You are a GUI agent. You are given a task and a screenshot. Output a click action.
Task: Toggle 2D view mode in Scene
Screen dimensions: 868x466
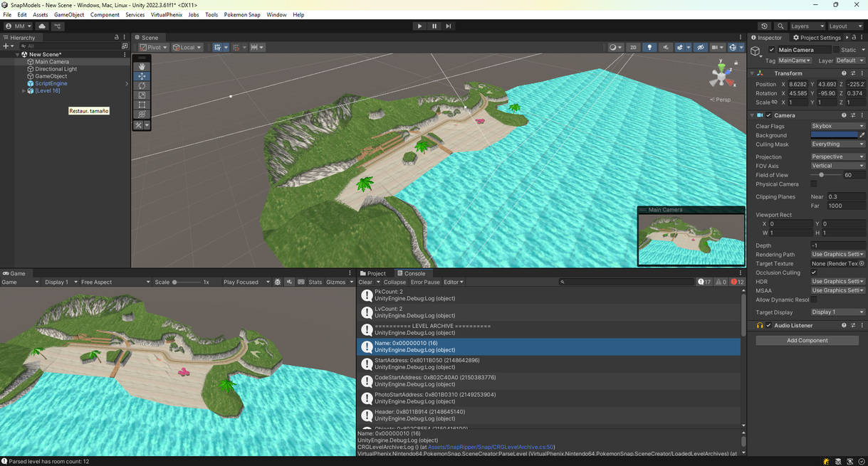[632, 48]
